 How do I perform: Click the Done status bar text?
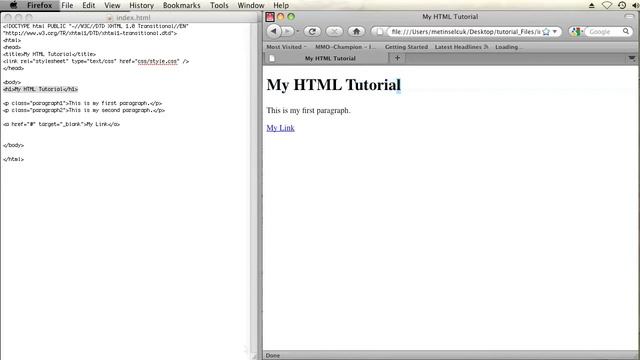tap(273, 356)
